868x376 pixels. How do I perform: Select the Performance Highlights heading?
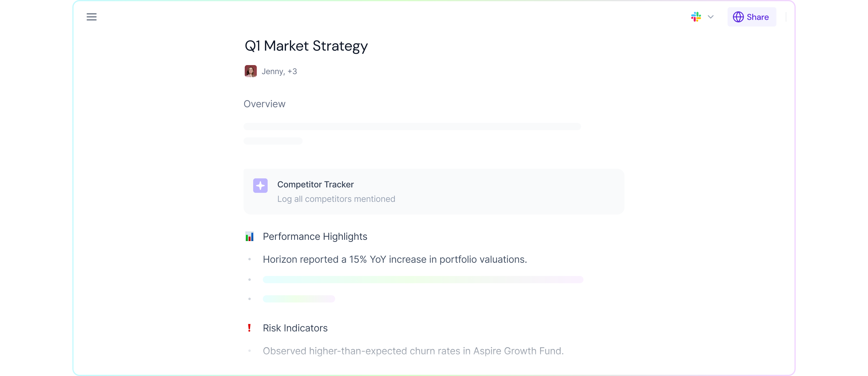click(x=315, y=237)
